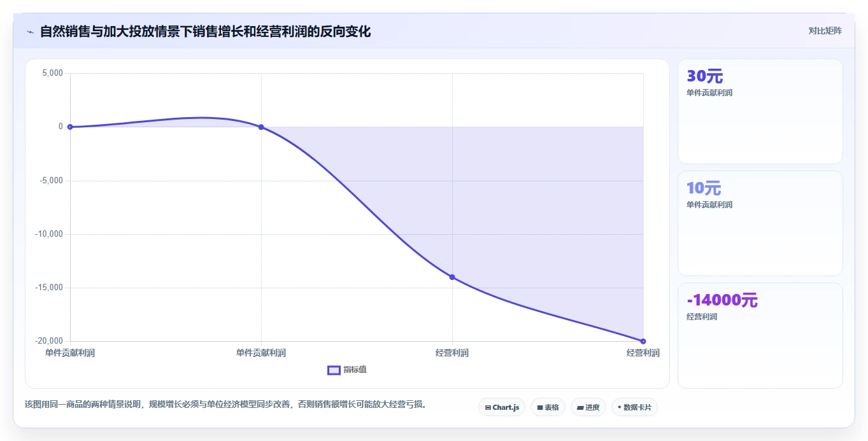Toggle the 指标值 legend color box
The width and height of the screenshot is (868, 441).
pos(334,370)
